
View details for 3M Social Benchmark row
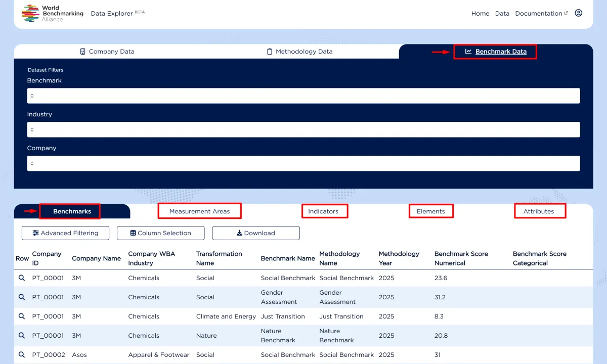coord(22,278)
